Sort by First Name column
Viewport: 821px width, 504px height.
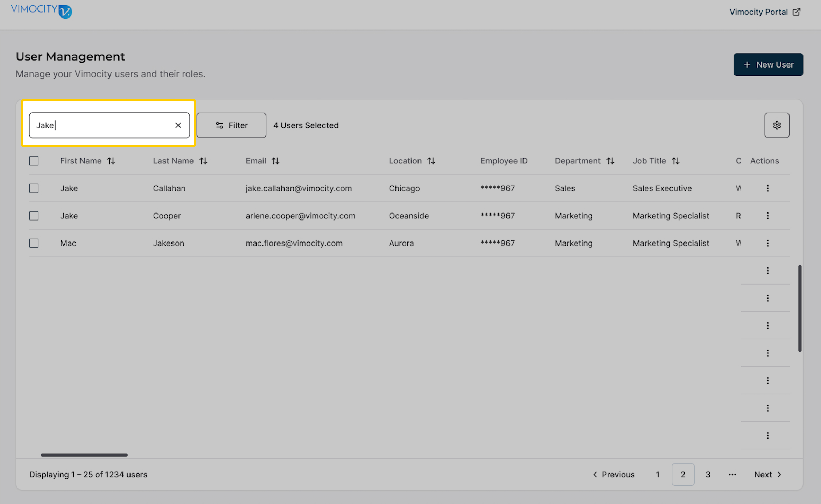pyautogui.click(x=111, y=161)
